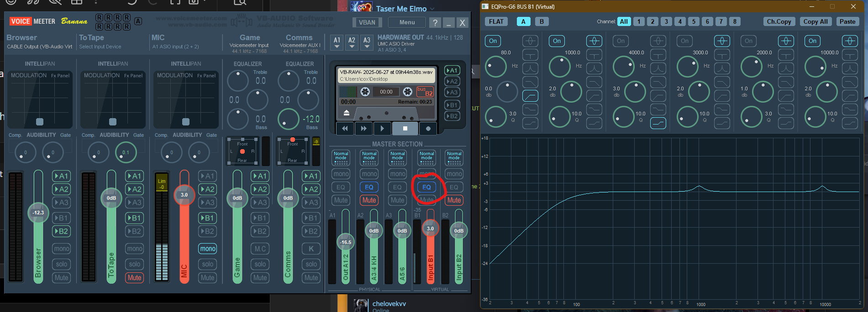Unmute the B2 bus in master section
Screen dimensions: 868x312
pos(454,200)
